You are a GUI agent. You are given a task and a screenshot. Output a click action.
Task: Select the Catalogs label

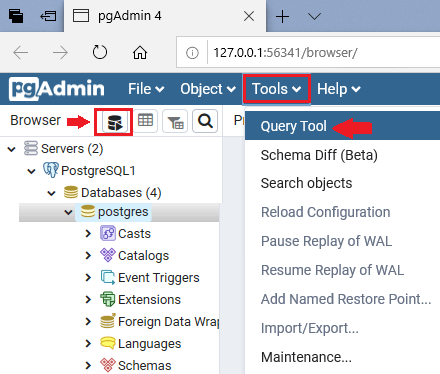point(144,256)
